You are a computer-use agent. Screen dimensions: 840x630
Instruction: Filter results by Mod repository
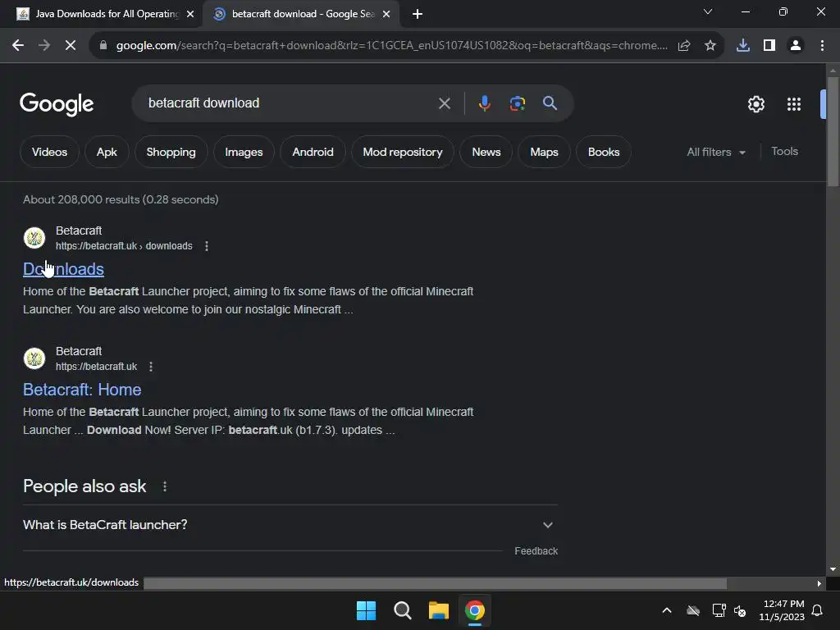coord(402,152)
